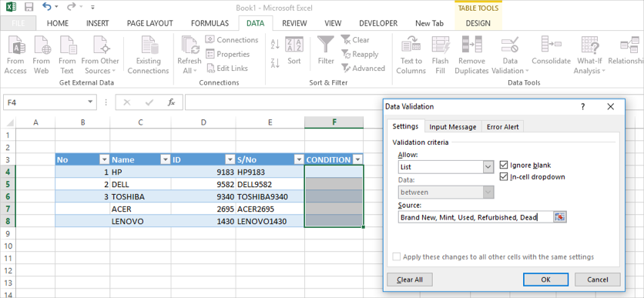Click the Select All corner triangle
This screenshot has height=298, width=644.
(x=9, y=122)
